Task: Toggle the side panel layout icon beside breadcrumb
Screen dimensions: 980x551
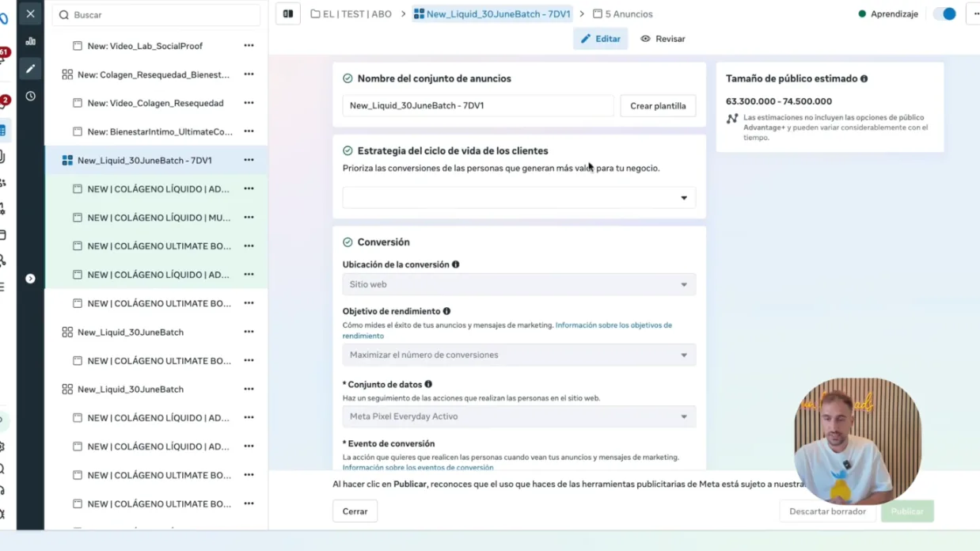Action: tap(288, 13)
